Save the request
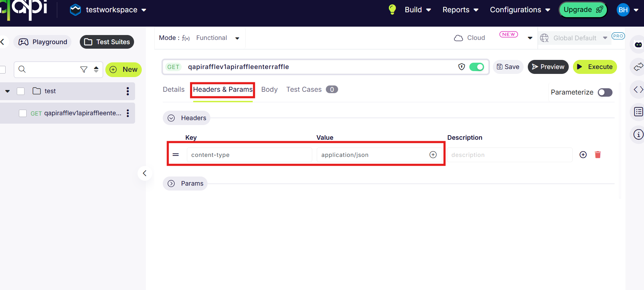The height and width of the screenshot is (290, 644). point(508,67)
